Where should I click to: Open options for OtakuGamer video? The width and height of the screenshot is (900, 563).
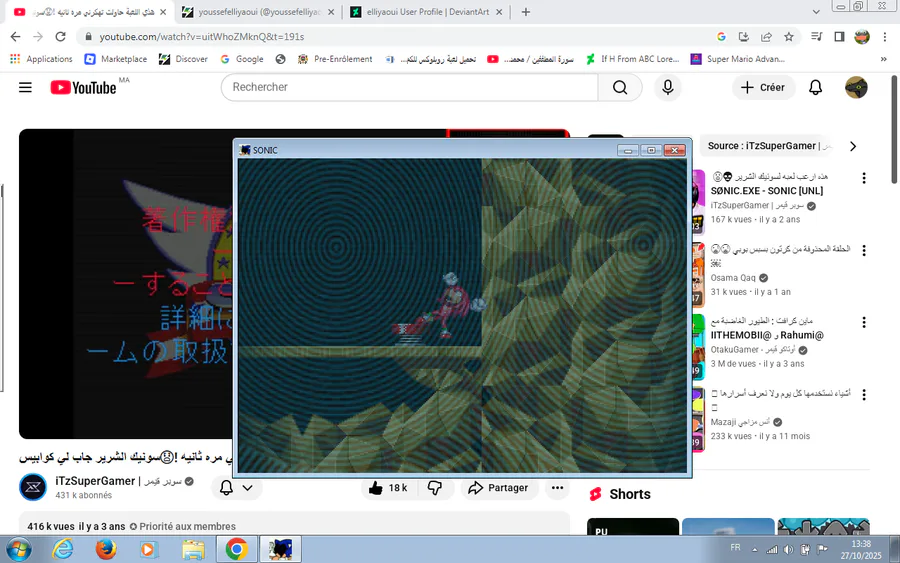(863, 323)
